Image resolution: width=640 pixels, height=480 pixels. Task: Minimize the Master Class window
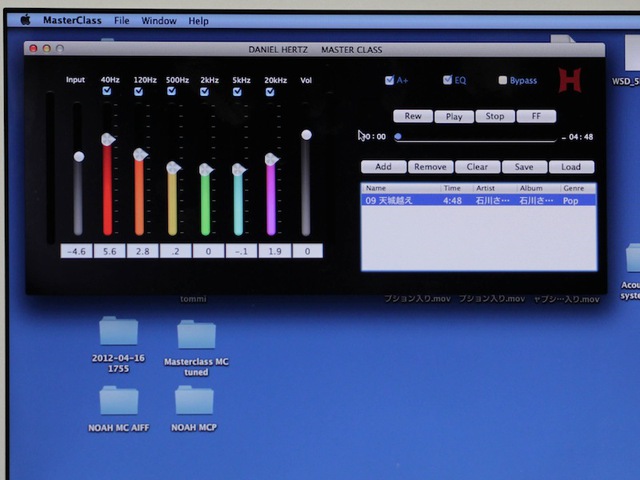coord(47,49)
